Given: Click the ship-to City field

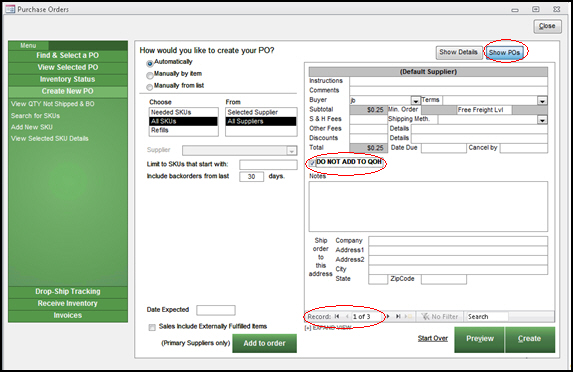Looking at the screenshot, I should (x=458, y=269).
